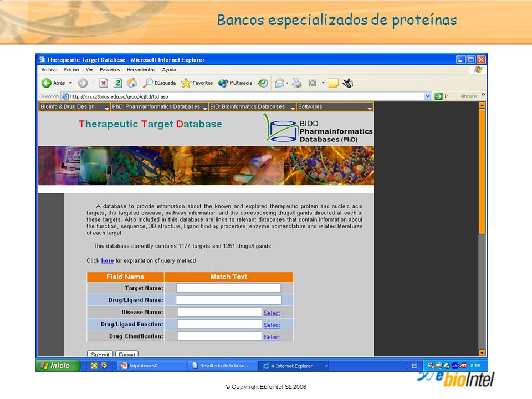Click the page icon beside the URL

(x=65, y=96)
